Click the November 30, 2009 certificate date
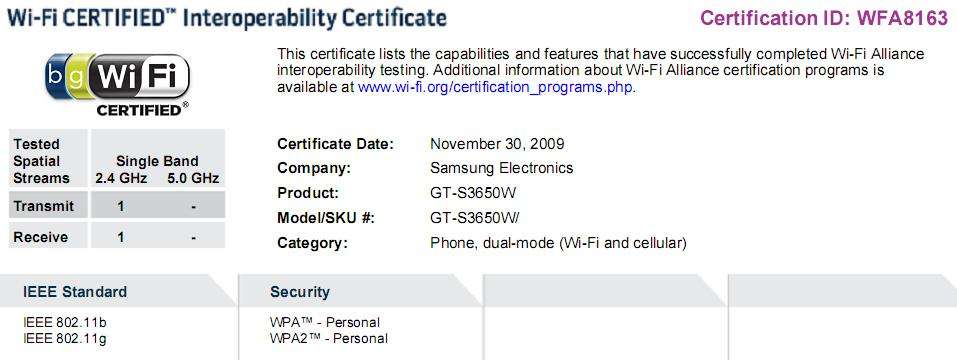 coord(497,144)
